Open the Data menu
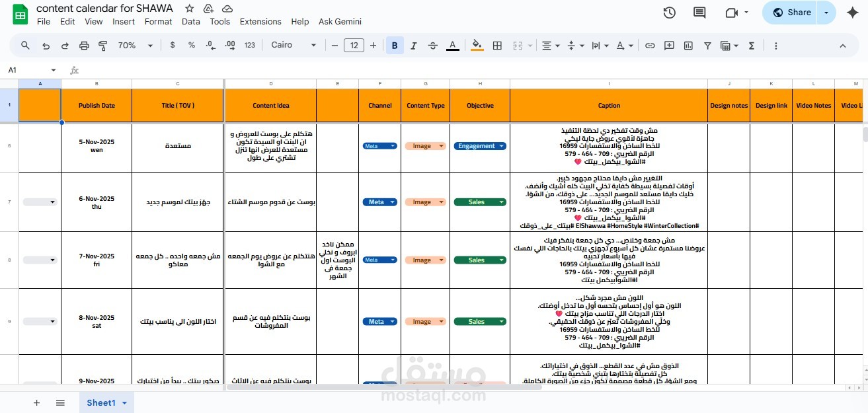Image resolution: width=868 pixels, height=413 pixels. 191,21
